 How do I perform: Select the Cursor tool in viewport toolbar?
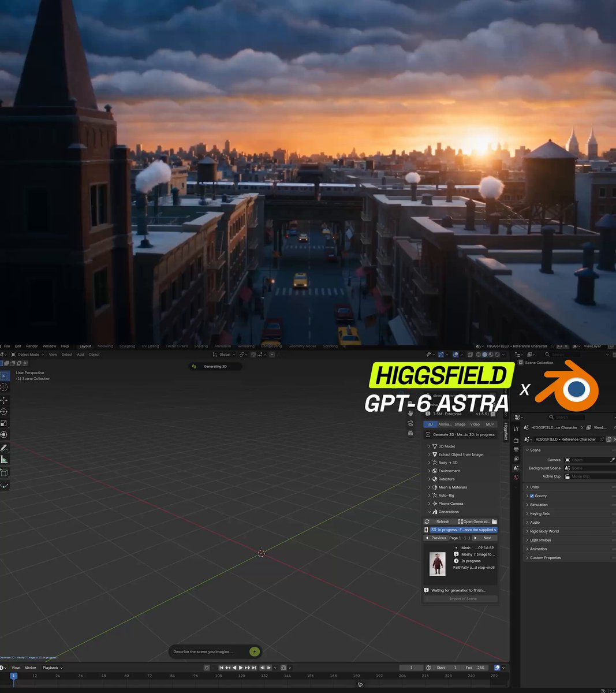click(4, 388)
